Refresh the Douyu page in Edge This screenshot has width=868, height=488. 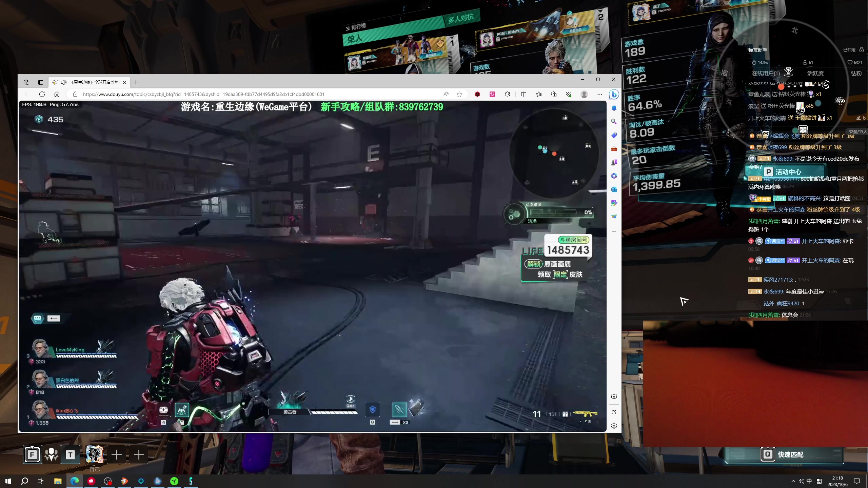point(42,94)
